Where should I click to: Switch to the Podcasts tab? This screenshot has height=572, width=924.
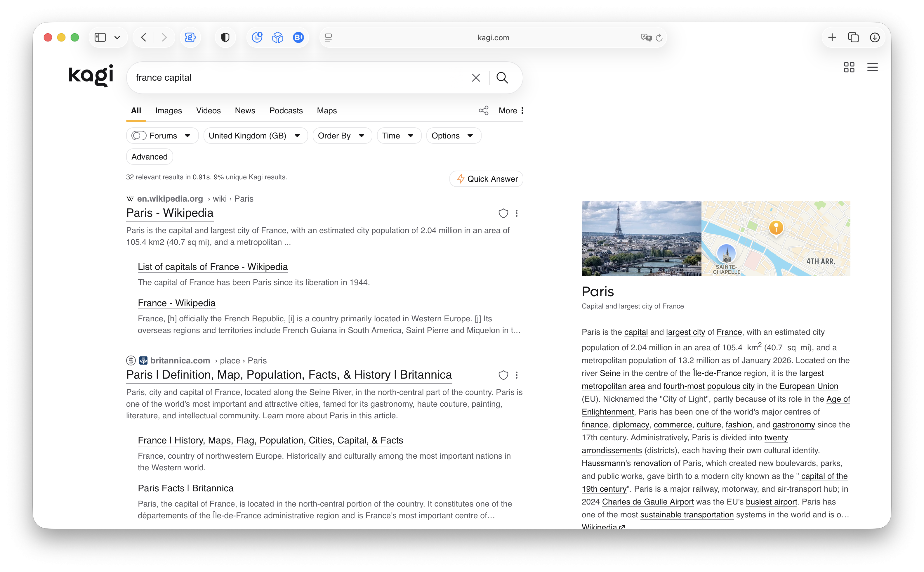(x=286, y=110)
